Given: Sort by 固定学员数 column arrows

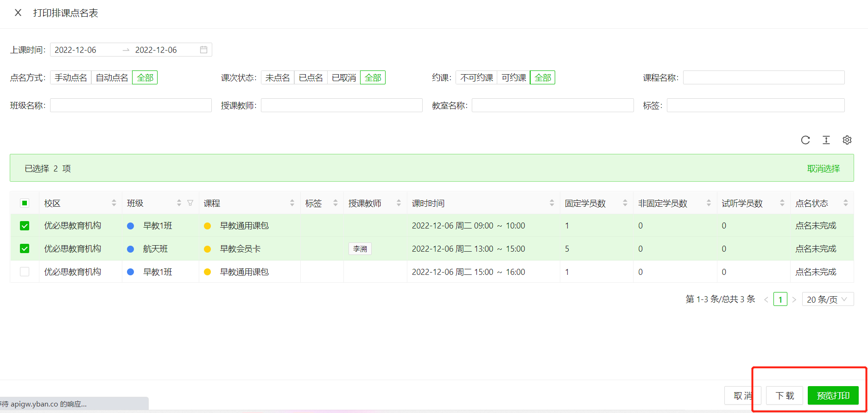Looking at the screenshot, I should 625,203.
